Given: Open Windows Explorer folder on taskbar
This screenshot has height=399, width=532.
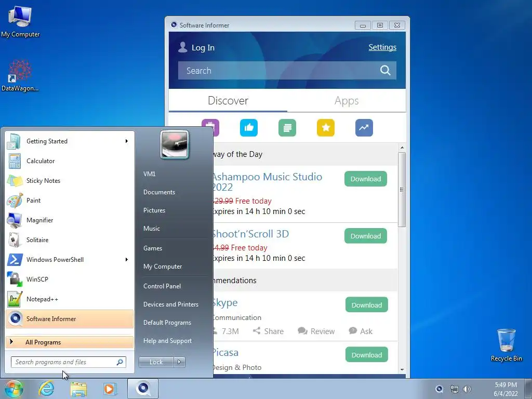Looking at the screenshot, I should coord(78,389).
